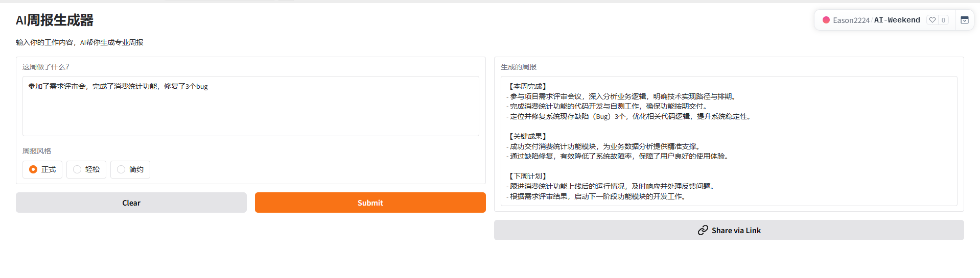Image resolution: width=980 pixels, height=278 pixels.
Task: Click the 【下周计划】 heading
Action: (x=528, y=176)
